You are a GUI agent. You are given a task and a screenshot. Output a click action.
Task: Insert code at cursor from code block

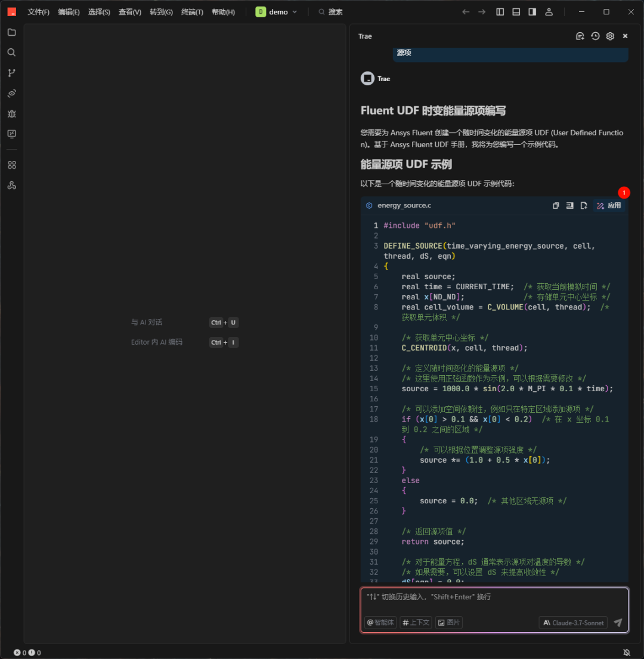pos(569,206)
